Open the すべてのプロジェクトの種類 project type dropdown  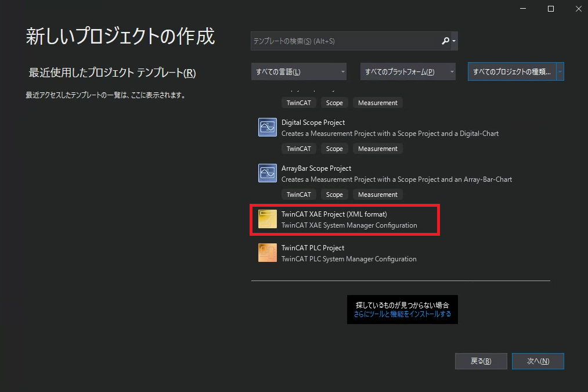516,71
